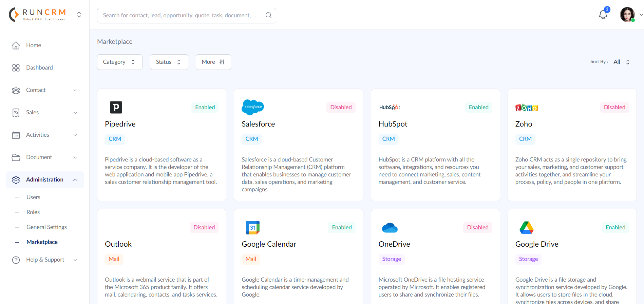The height and width of the screenshot is (304, 644).
Task: Toggle the Pipedrive Enabled status badge
Action: tap(205, 107)
